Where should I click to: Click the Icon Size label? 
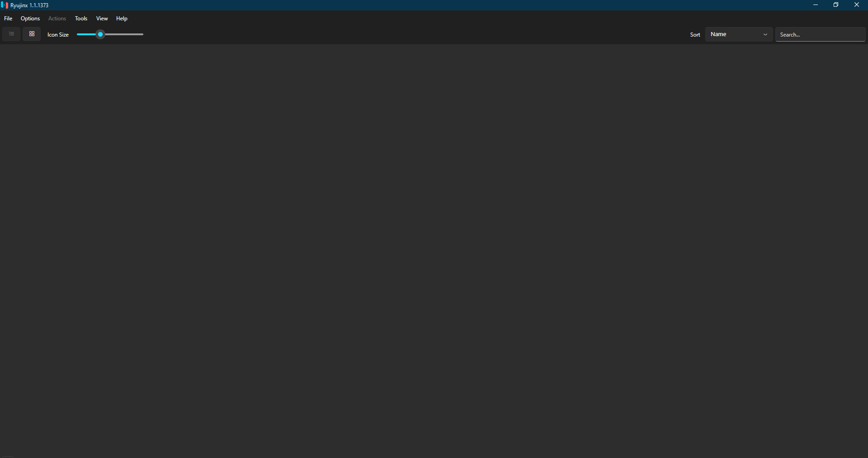pos(58,35)
